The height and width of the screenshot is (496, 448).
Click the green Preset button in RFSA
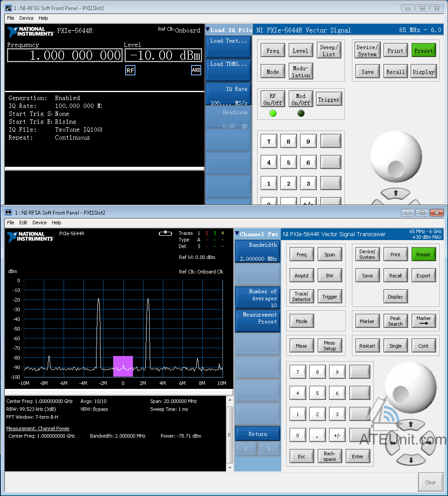click(423, 254)
